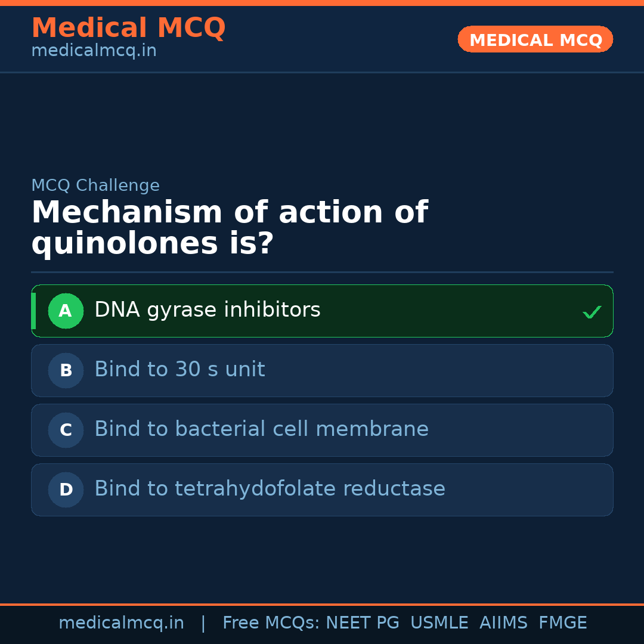Click the letter B option circle
This screenshot has width=644, height=644.
tap(66, 370)
